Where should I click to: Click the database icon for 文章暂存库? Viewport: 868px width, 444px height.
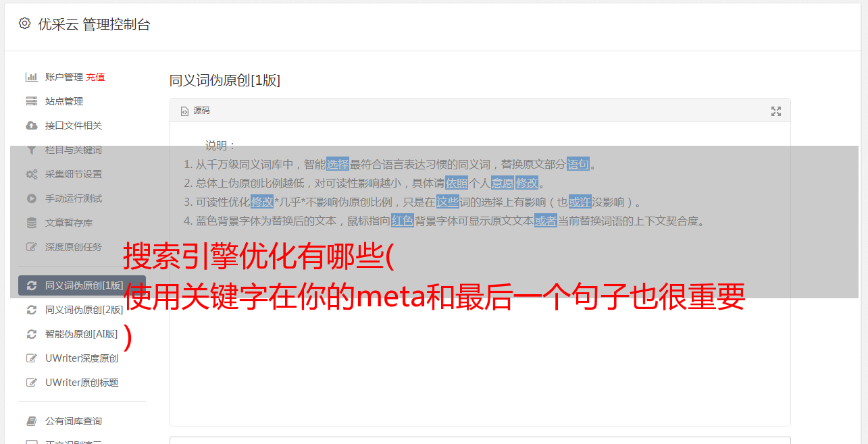coord(31,223)
